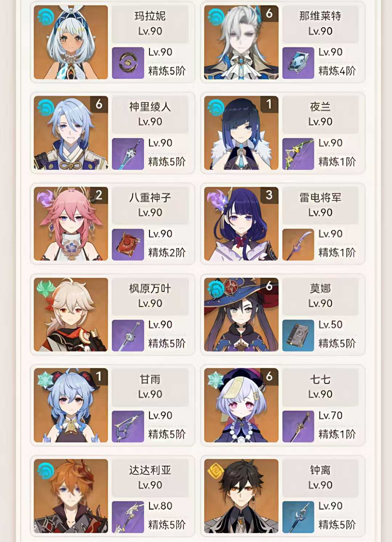Open Mualani's ring catalyst weapon icon
This screenshot has width=392, height=542.
(x=128, y=63)
